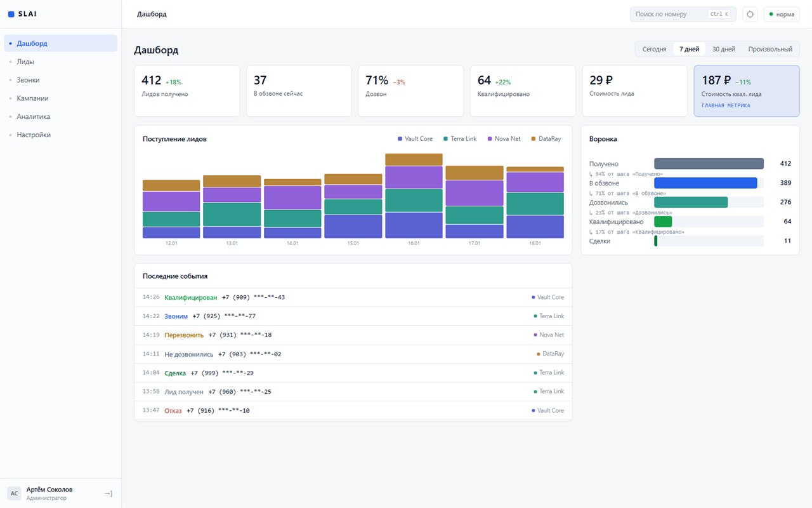Click the Nova Net segment of the 12.01 bar
Viewport: 812px width, 508px height.
[x=171, y=201]
